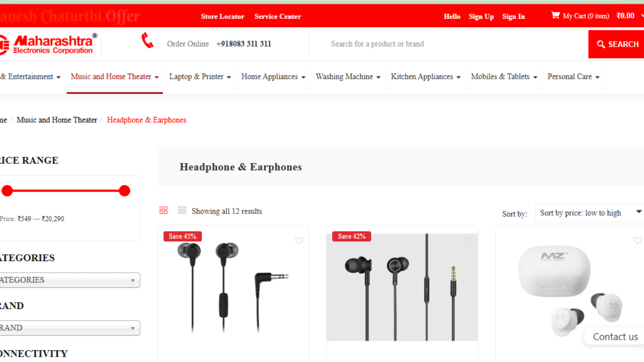Open the Store Locator link
644x362 pixels.
(223, 16)
